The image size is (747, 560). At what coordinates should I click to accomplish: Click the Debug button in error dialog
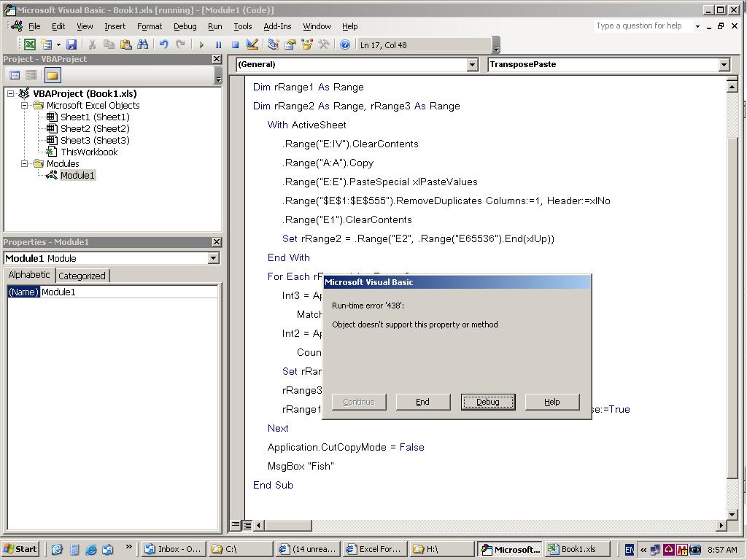tap(487, 402)
